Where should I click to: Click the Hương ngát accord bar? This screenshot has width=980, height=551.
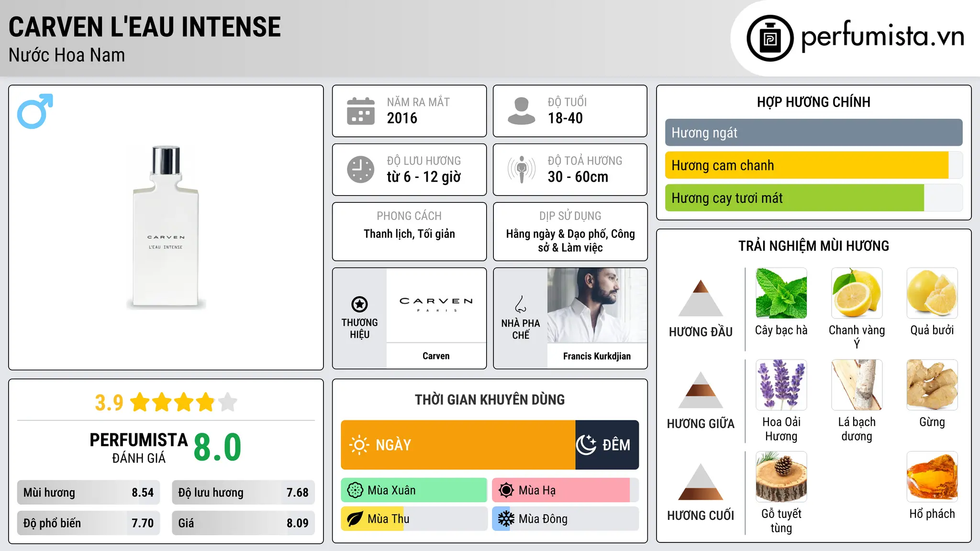[x=813, y=132]
